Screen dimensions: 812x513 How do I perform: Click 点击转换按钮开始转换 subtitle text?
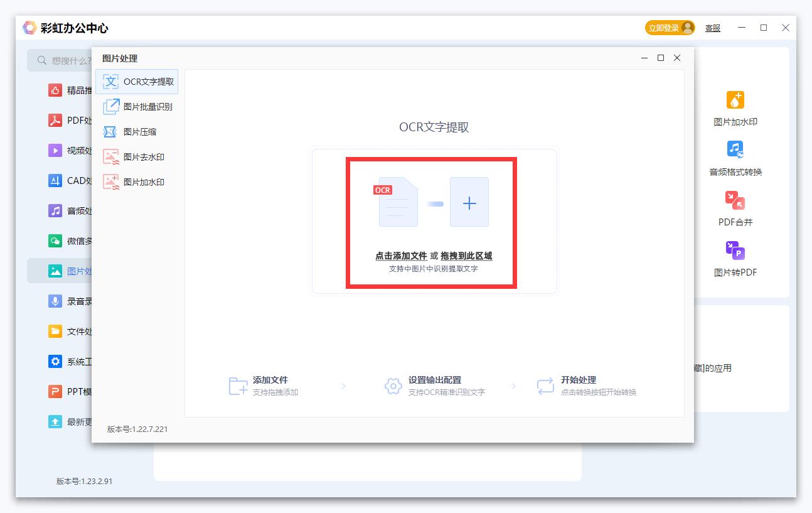[x=599, y=392]
